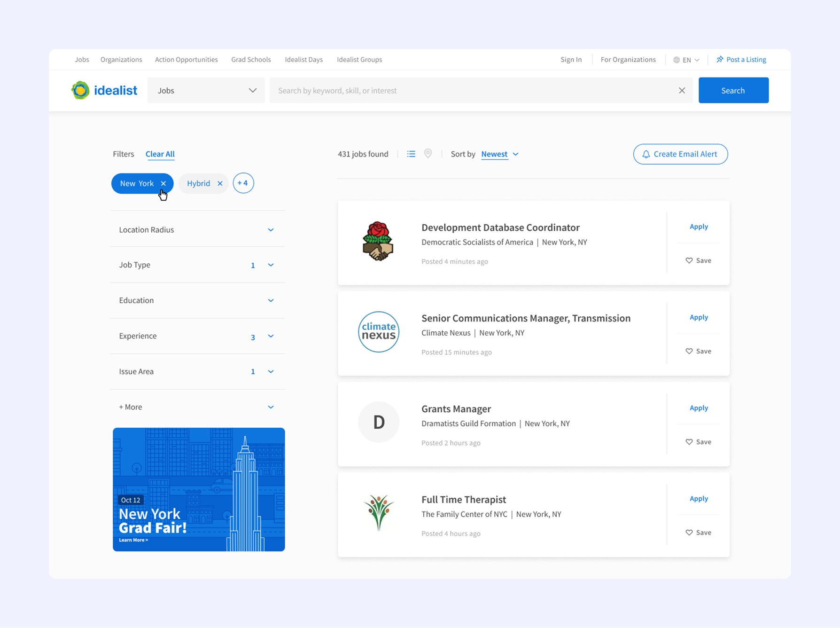This screenshot has width=840, height=628.
Task: Click the Idealist logo
Action: tap(104, 90)
